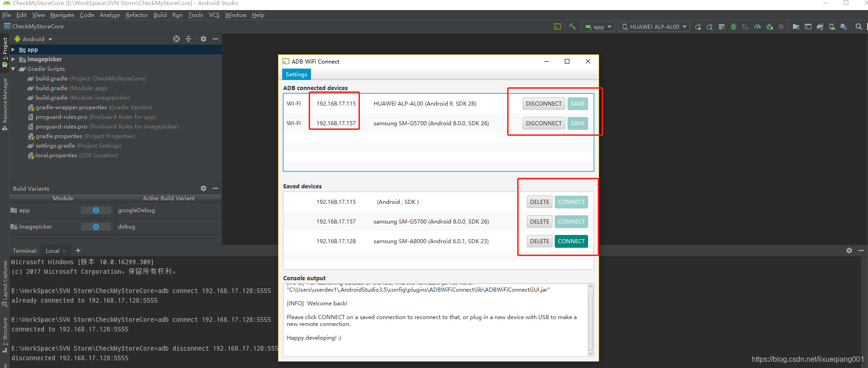This screenshot has width=868, height=368.
Task: Save the HUAWEI ALP-AL00 connected device
Action: point(578,104)
